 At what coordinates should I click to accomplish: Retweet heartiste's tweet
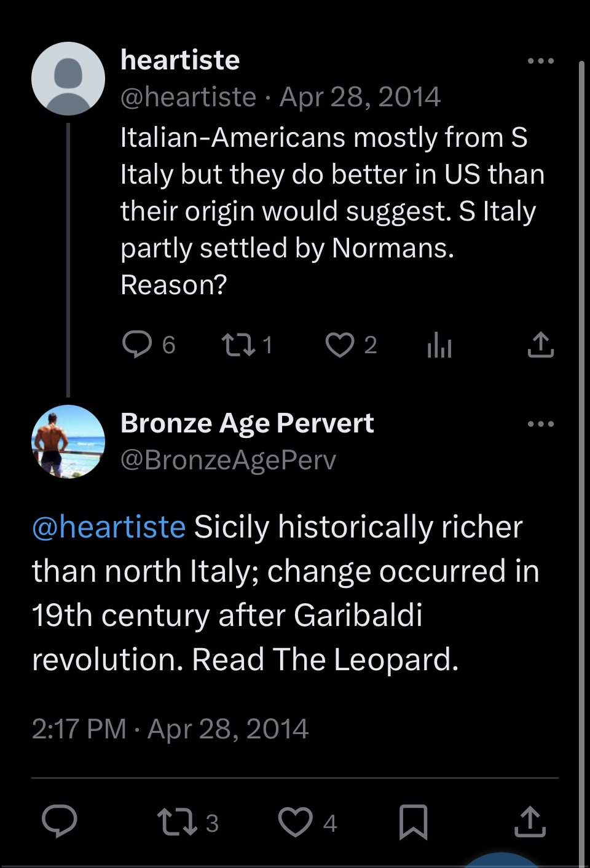point(238,345)
